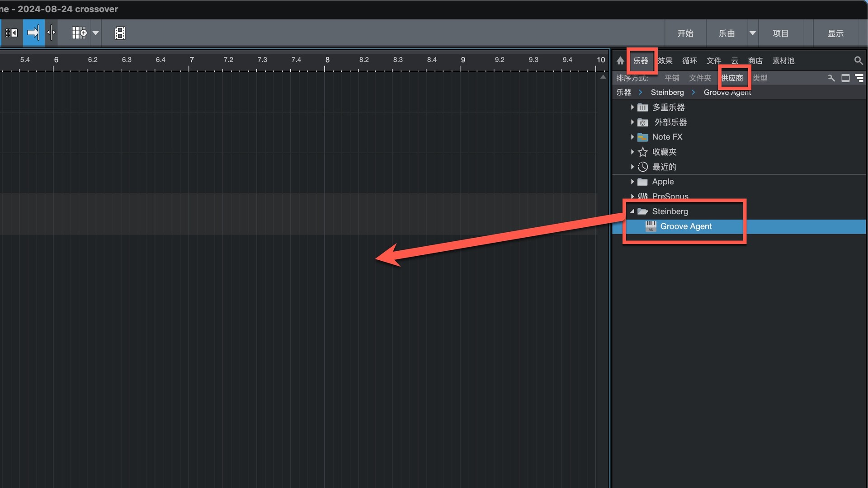Sort browser by 类型
868x488 pixels.
[760, 78]
